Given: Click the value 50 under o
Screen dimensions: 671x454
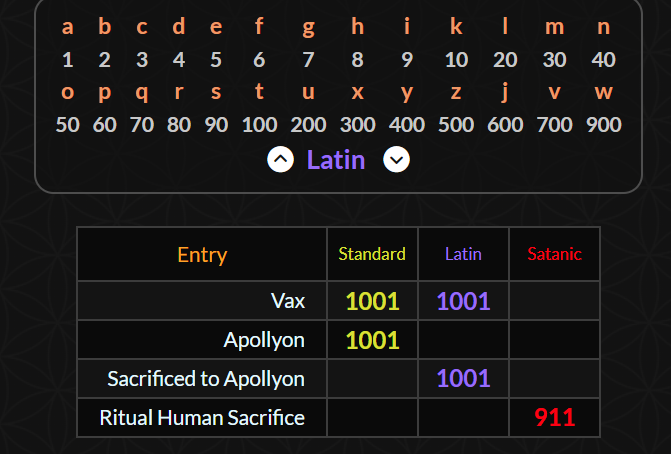Looking at the screenshot, I should (68, 125).
